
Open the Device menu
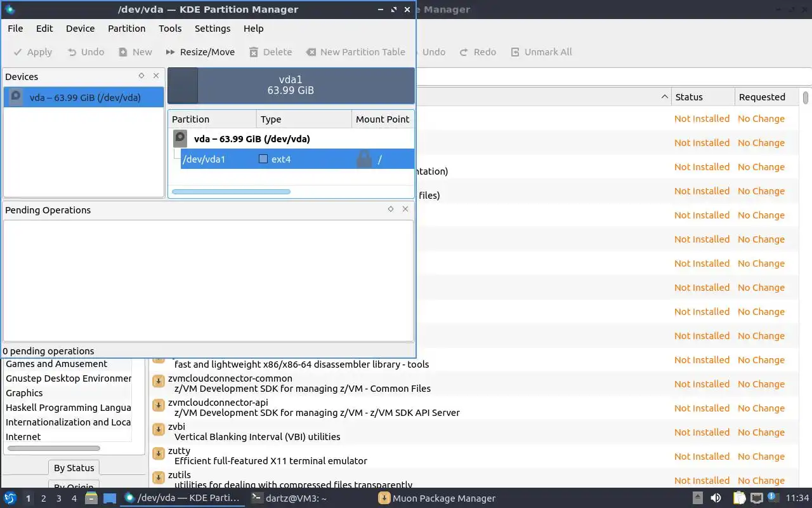pos(81,29)
